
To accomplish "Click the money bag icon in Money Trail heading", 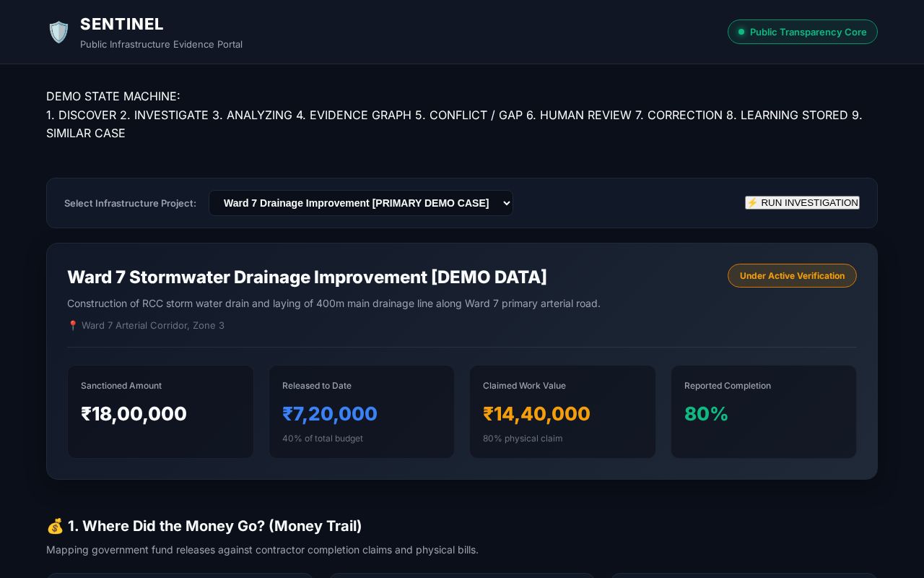I will click(55, 526).
